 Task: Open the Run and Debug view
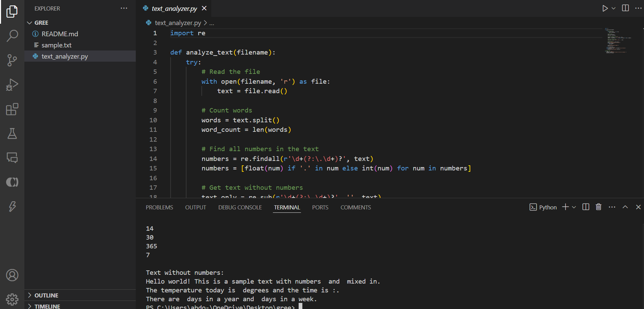point(12,85)
